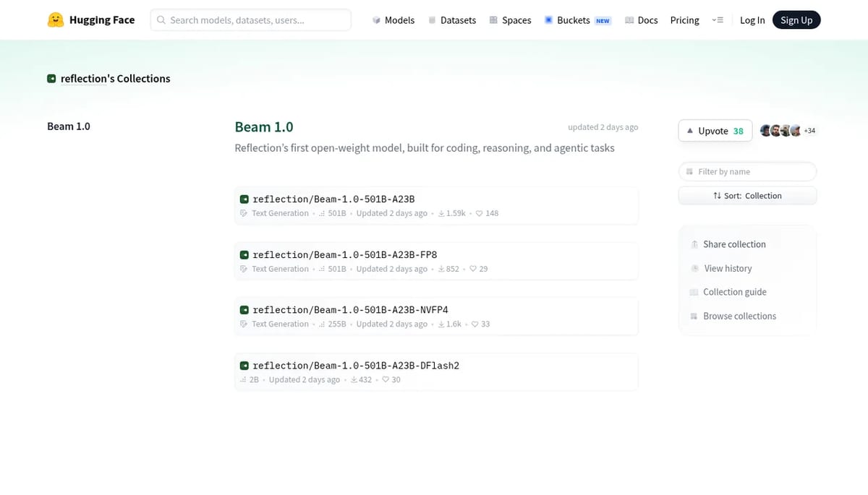Click the upvote triangle icon
Viewport: 868px width, 495px height.
pos(690,131)
